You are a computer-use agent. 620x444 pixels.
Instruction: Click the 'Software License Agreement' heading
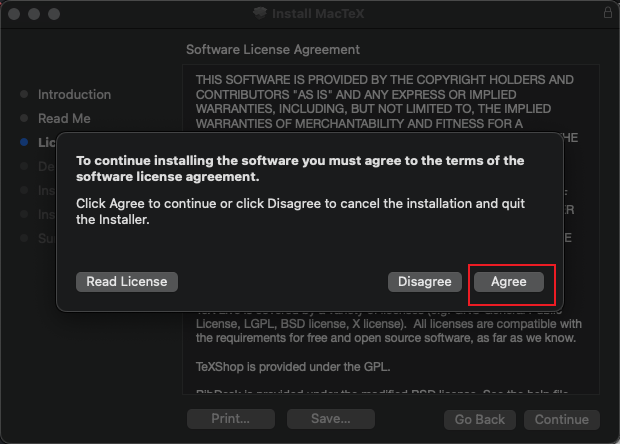273,49
